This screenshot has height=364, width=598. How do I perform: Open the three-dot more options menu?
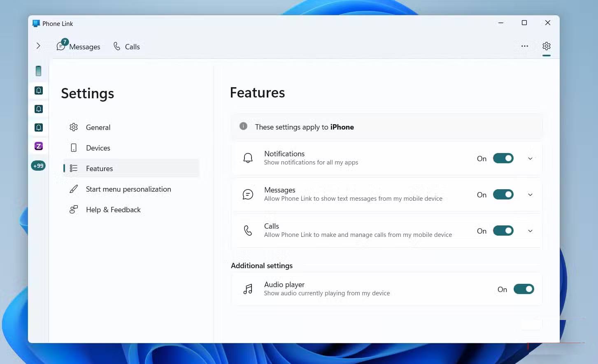tap(525, 46)
